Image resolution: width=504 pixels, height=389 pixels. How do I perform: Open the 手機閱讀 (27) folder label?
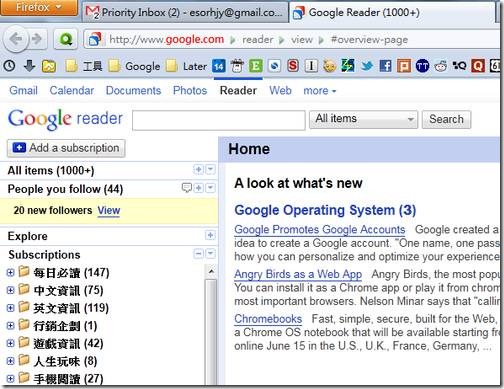tap(68, 379)
